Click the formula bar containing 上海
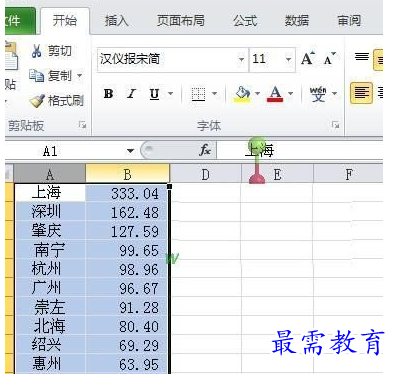 tap(300, 150)
